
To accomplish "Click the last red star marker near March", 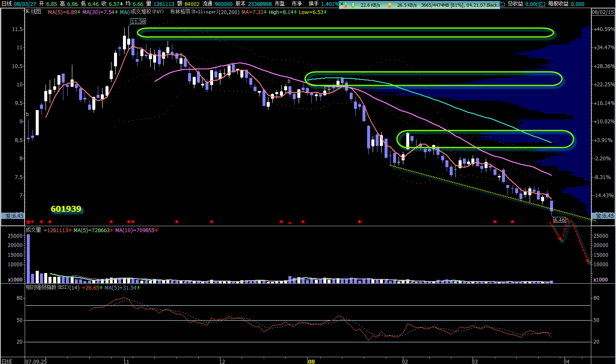I will point(513,222).
